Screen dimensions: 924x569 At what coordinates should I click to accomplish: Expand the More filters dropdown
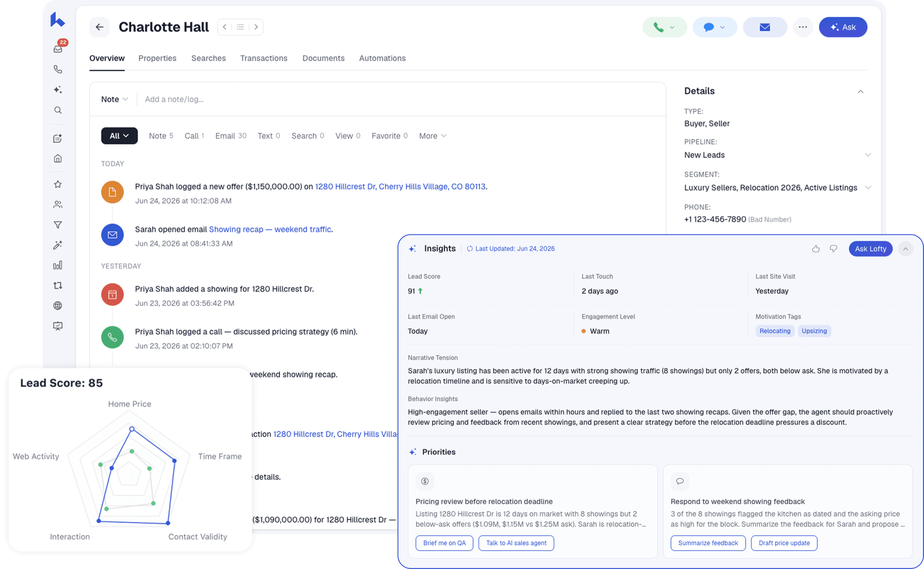click(433, 136)
